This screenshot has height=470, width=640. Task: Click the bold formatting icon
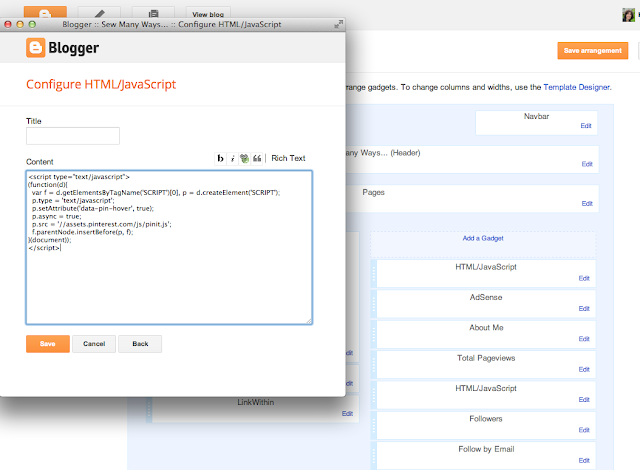click(220, 158)
